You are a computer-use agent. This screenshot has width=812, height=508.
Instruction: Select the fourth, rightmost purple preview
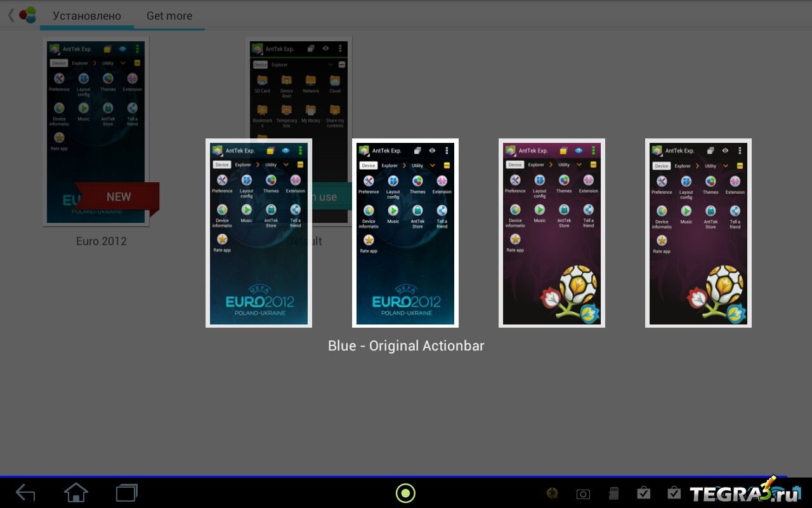click(698, 233)
